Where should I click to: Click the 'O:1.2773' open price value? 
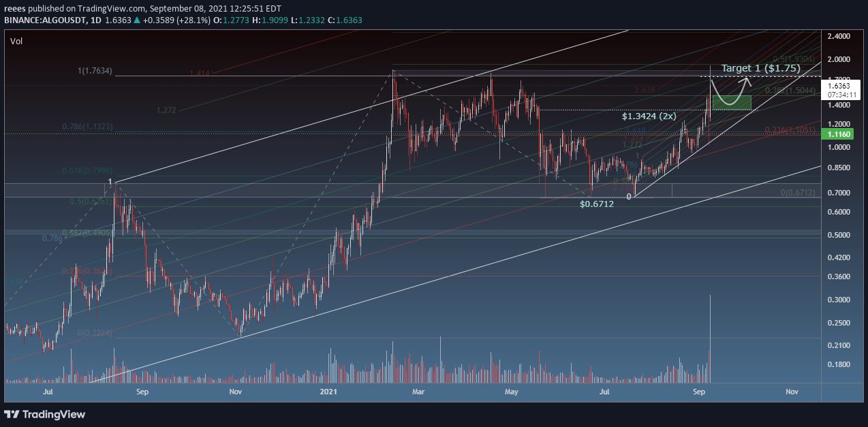point(230,20)
